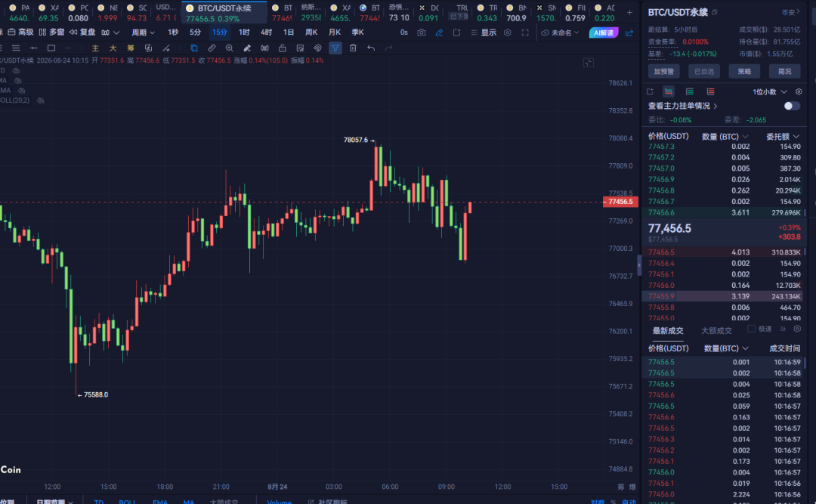Screen dimensions: 816x504
Task: Click the lock drawings icon
Action: coord(282,48)
